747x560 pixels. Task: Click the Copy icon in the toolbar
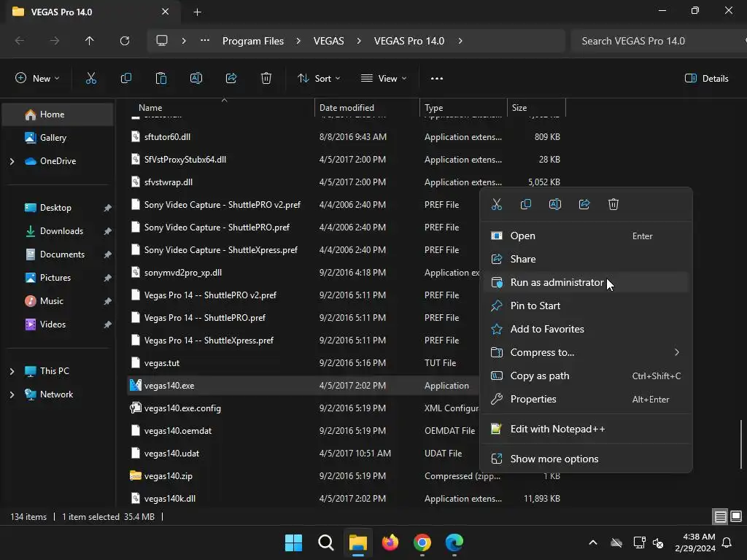[125, 79]
